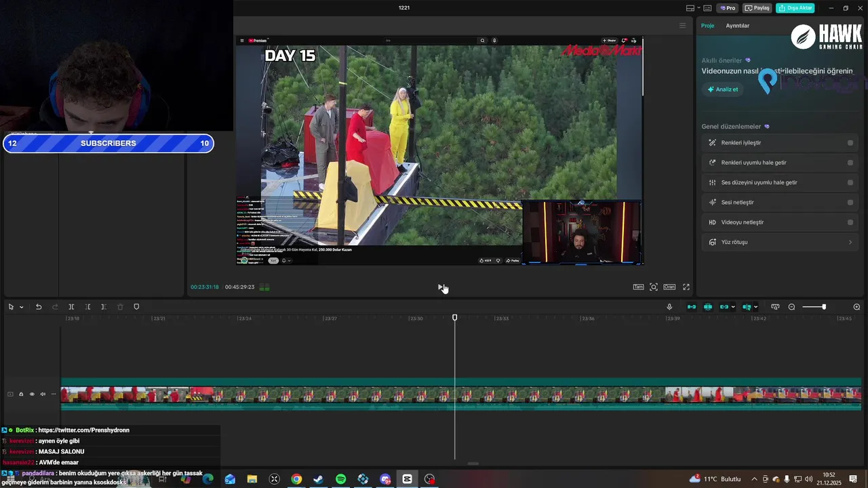Lock the main video track
This screenshot has height=488, width=868.
(x=21, y=394)
